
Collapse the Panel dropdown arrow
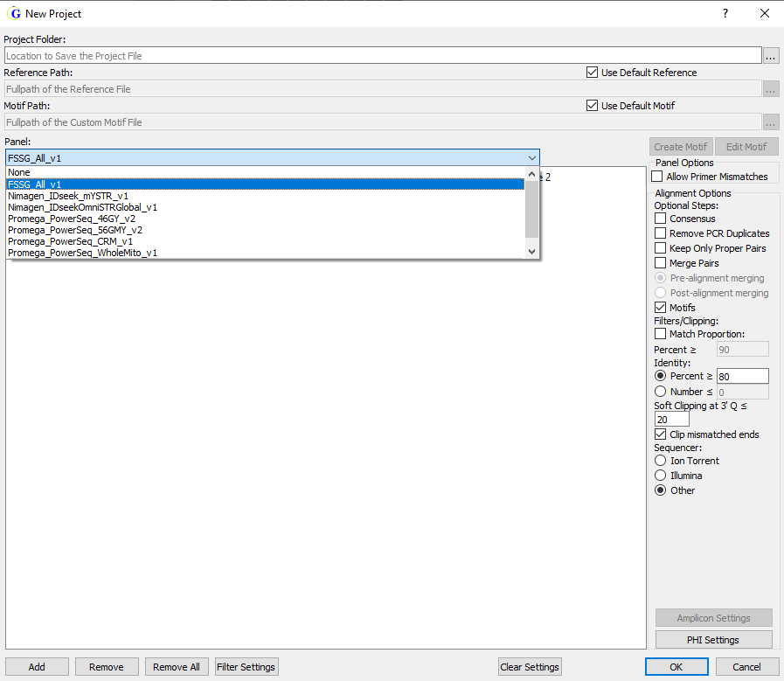click(x=532, y=158)
